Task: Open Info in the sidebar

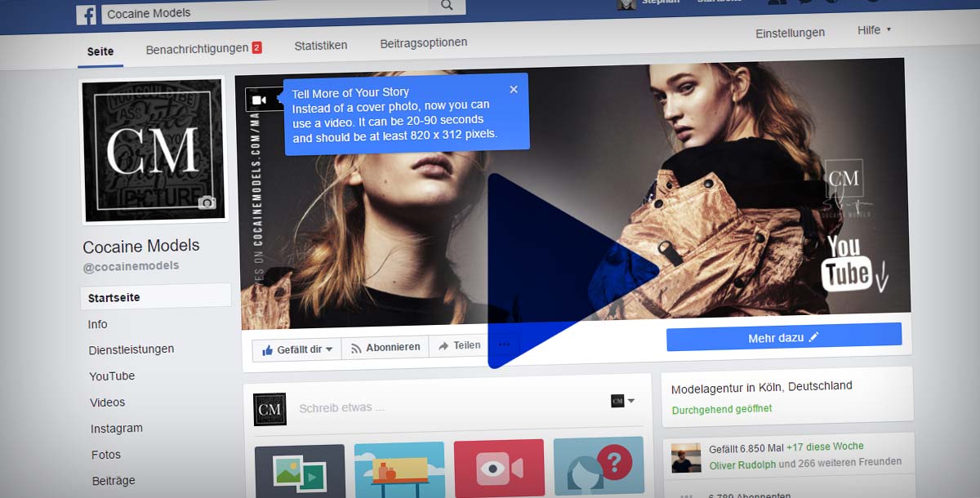Action: pyautogui.click(x=98, y=324)
